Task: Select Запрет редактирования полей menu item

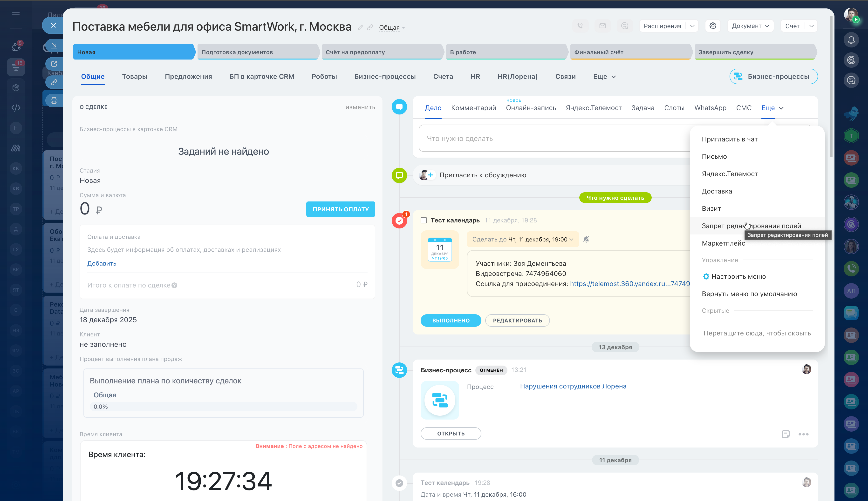Action: [x=751, y=226]
